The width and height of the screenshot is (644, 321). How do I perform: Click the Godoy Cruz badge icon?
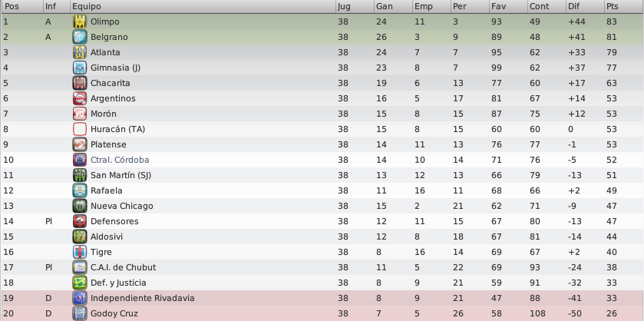click(80, 313)
